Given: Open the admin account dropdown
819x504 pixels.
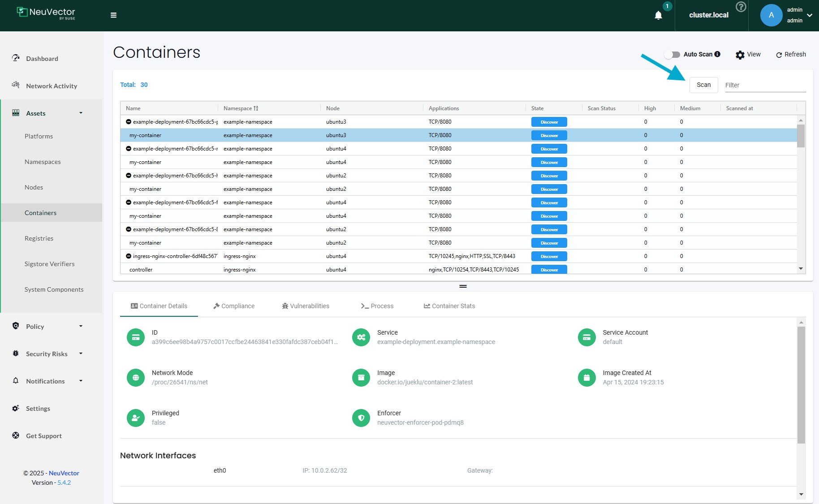Looking at the screenshot, I should click(x=810, y=15).
